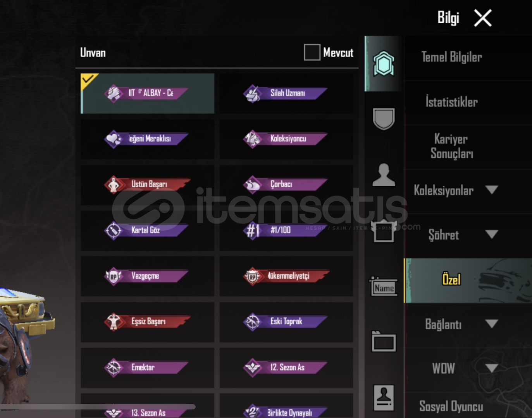
Task: Expand the WOW dropdown arrow
Action: click(491, 368)
